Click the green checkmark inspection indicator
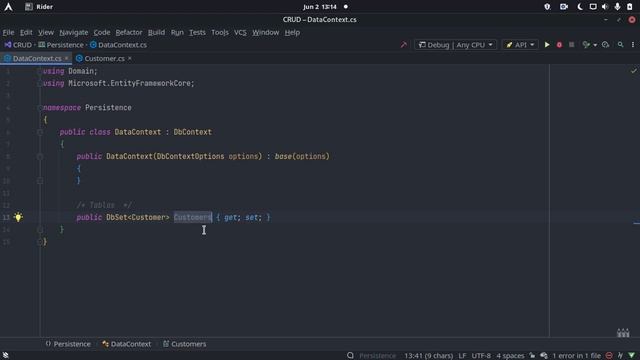This screenshot has width=640, height=360. (633, 71)
